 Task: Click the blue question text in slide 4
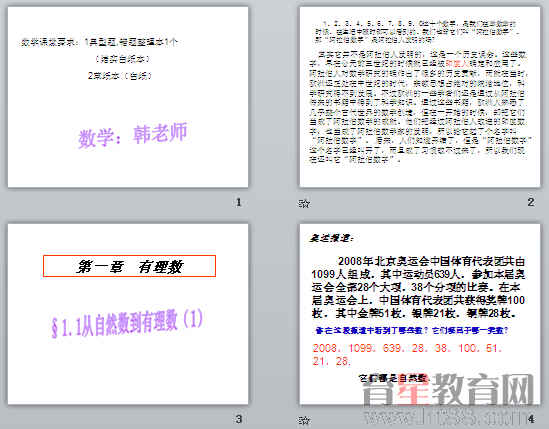pyautogui.click(x=412, y=330)
